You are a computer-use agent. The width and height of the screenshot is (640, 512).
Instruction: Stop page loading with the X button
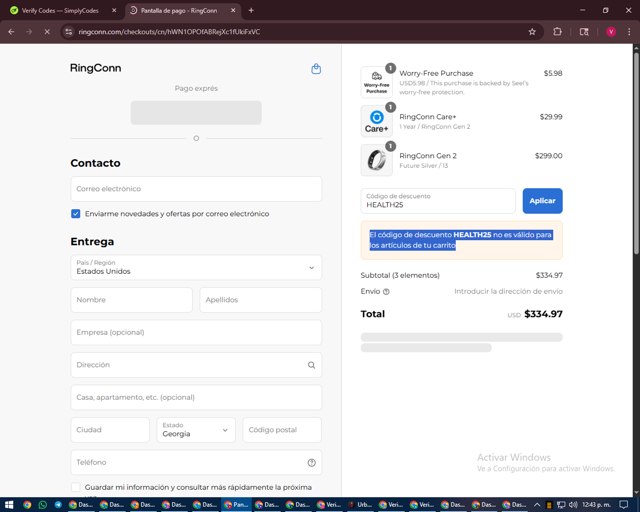(x=47, y=32)
